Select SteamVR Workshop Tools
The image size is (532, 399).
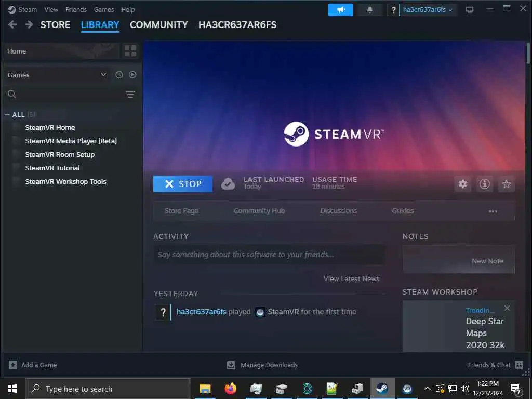(x=65, y=181)
